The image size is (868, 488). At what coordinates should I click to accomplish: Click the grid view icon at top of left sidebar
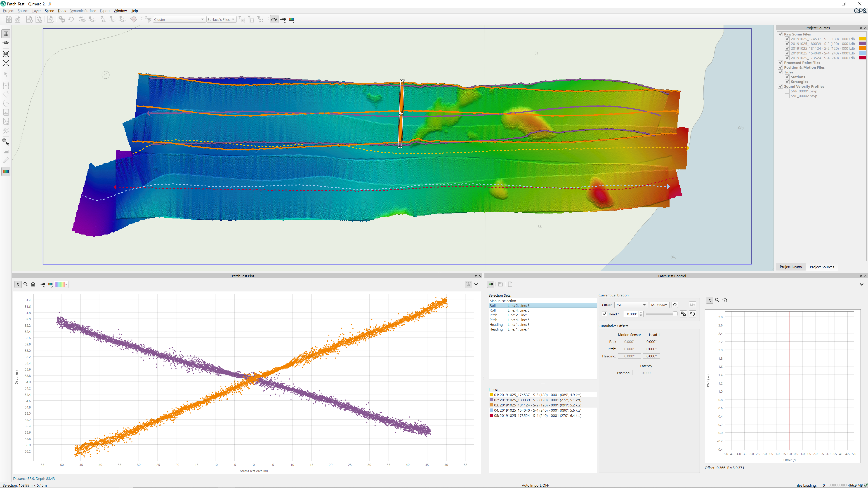point(6,34)
